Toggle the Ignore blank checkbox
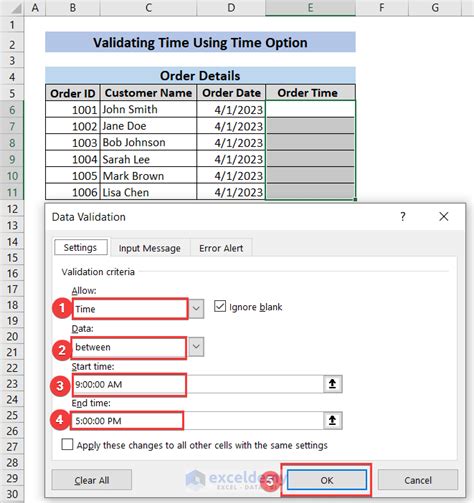This screenshot has width=474, height=503. 220,306
